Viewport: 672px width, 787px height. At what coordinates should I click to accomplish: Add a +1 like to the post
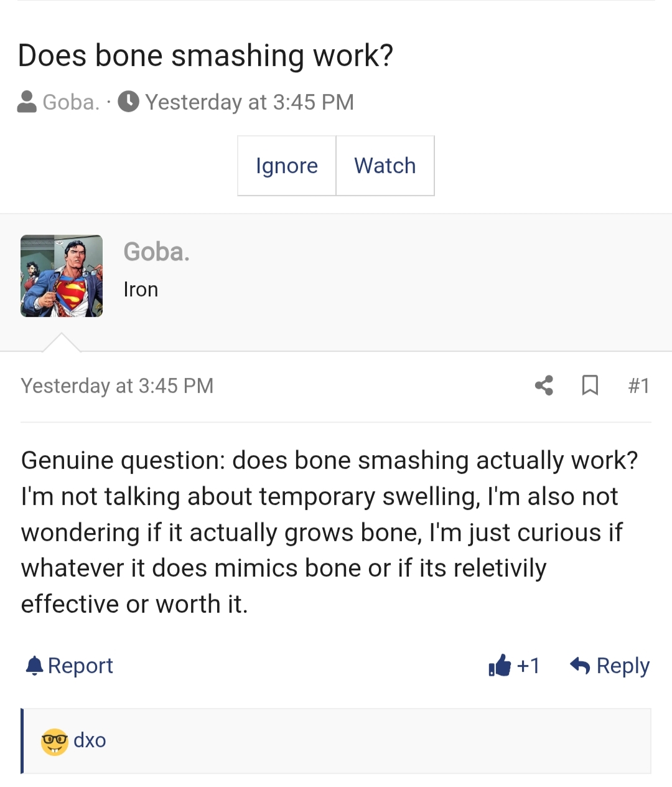(528, 666)
